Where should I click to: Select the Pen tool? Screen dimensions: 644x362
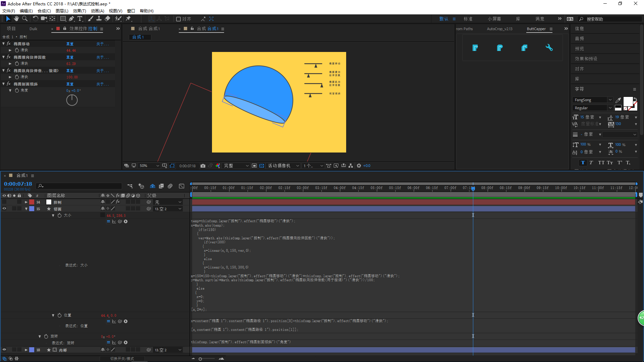coord(71,19)
